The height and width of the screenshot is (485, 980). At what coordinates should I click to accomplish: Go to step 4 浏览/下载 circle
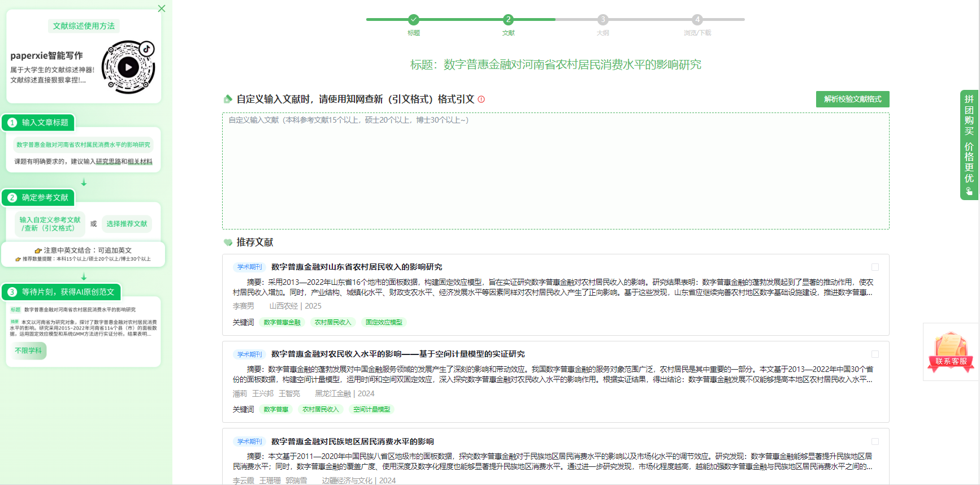click(697, 19)
